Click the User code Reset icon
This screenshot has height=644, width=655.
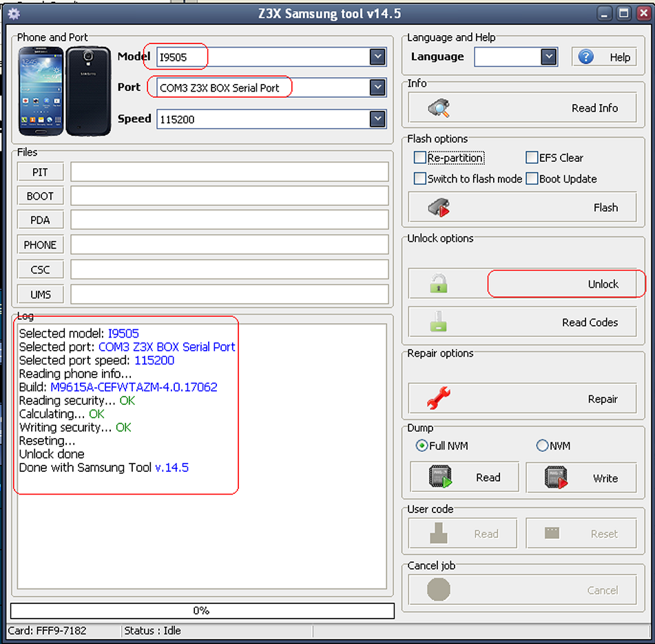[552, 533]
